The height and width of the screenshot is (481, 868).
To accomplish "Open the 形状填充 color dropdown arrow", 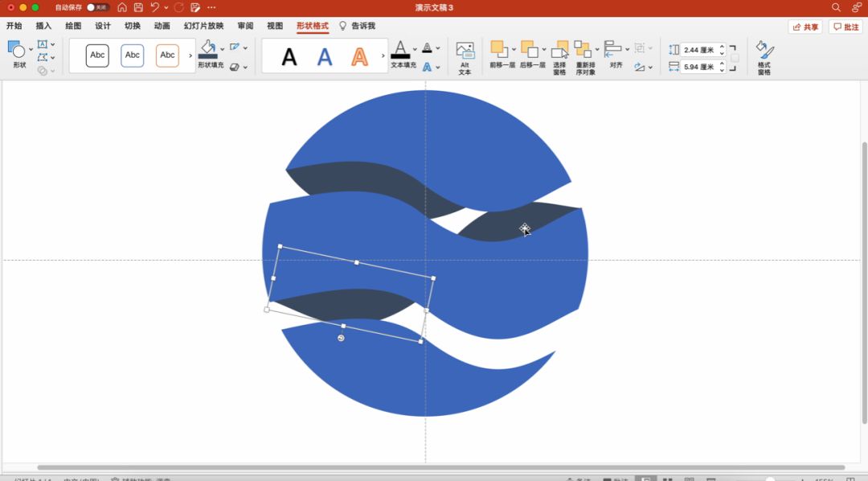I will pyautogui.click(x=223, y=49).
